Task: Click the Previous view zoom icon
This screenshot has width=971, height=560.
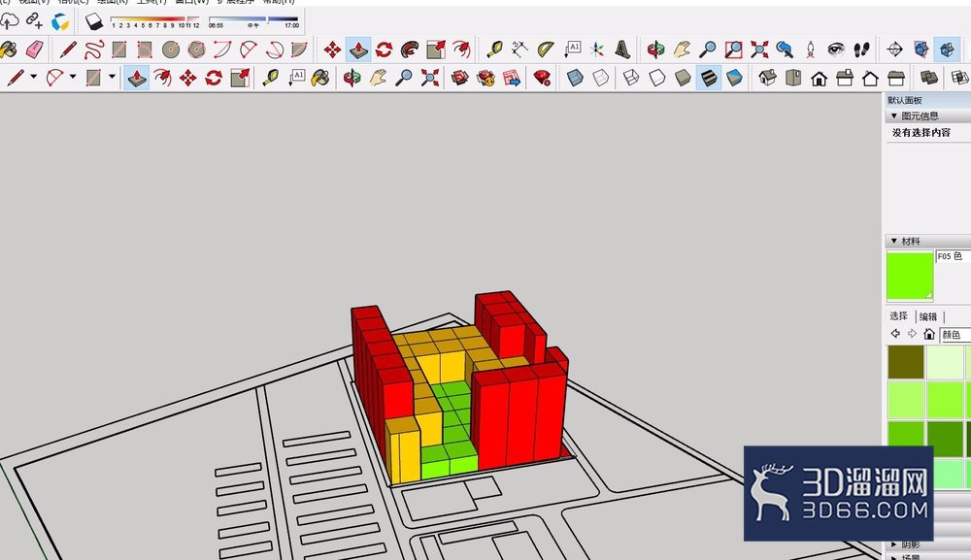Action: [785, 49]
